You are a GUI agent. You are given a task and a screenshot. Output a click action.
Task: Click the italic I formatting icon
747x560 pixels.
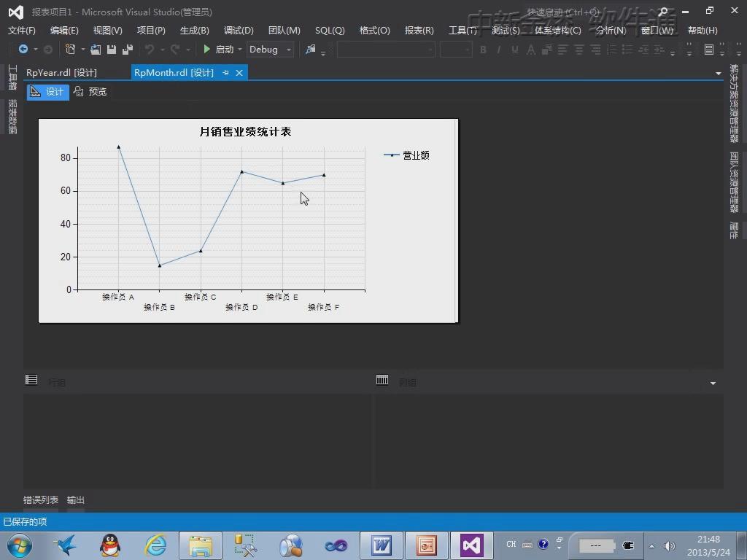[499, 50]
